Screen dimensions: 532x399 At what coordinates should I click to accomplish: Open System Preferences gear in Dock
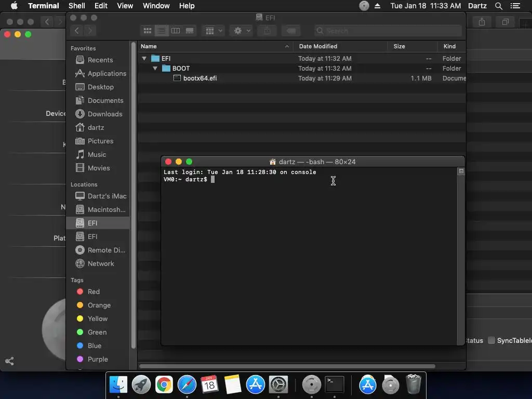click(x=278, y=385)
